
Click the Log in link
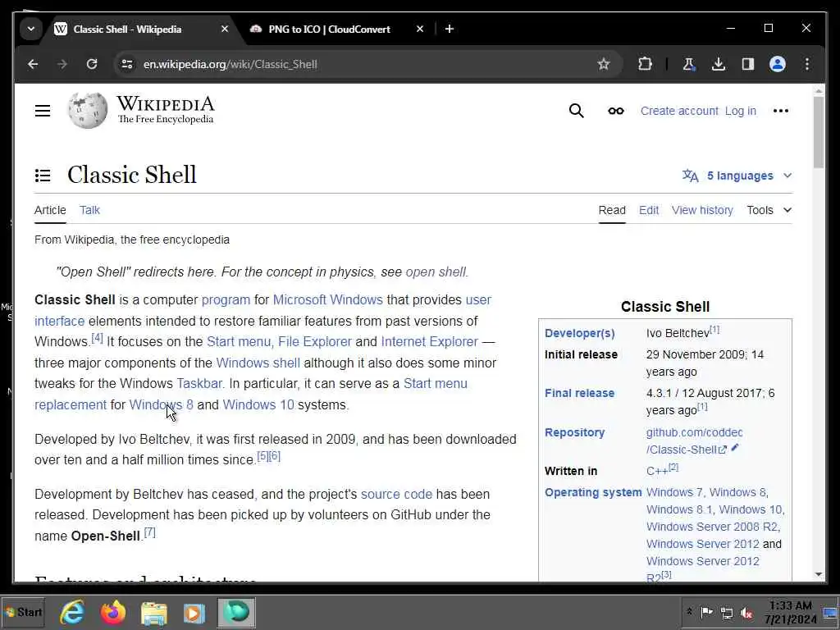(x=741, y=111)
